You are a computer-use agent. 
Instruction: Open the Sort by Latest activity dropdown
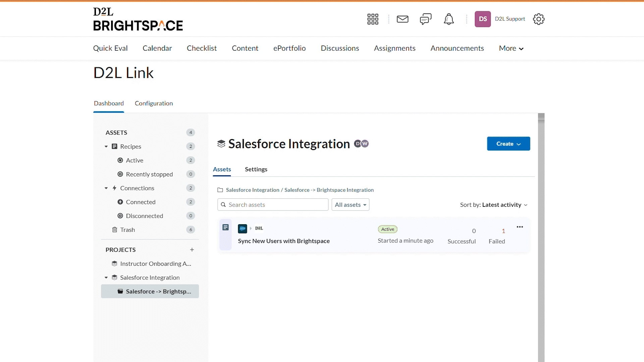[x=494, y=205]
